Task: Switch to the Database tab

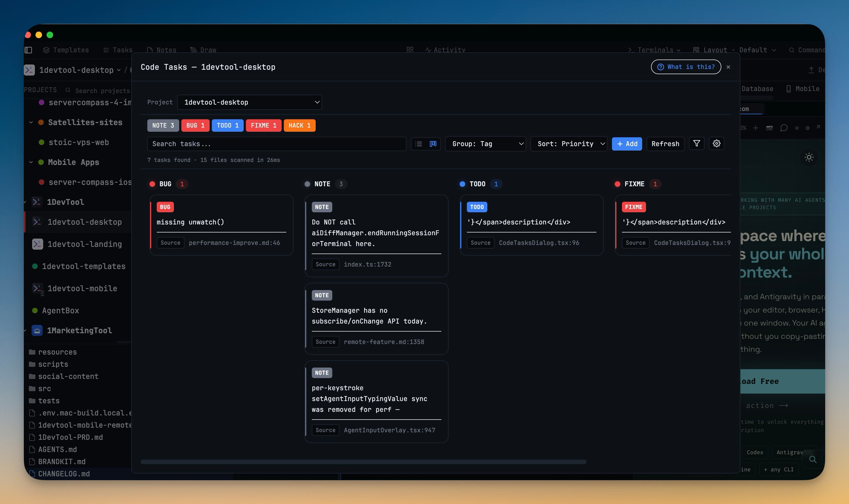Action: [757, 89]
